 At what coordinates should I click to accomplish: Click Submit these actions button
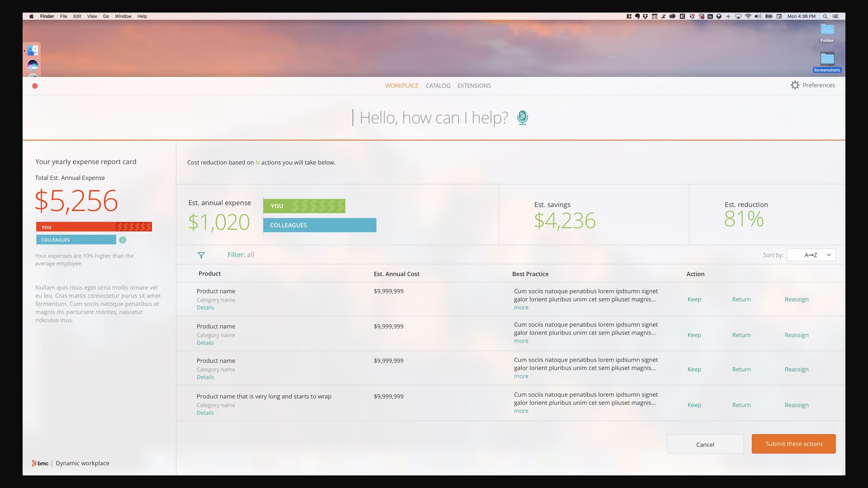(793, 444)
